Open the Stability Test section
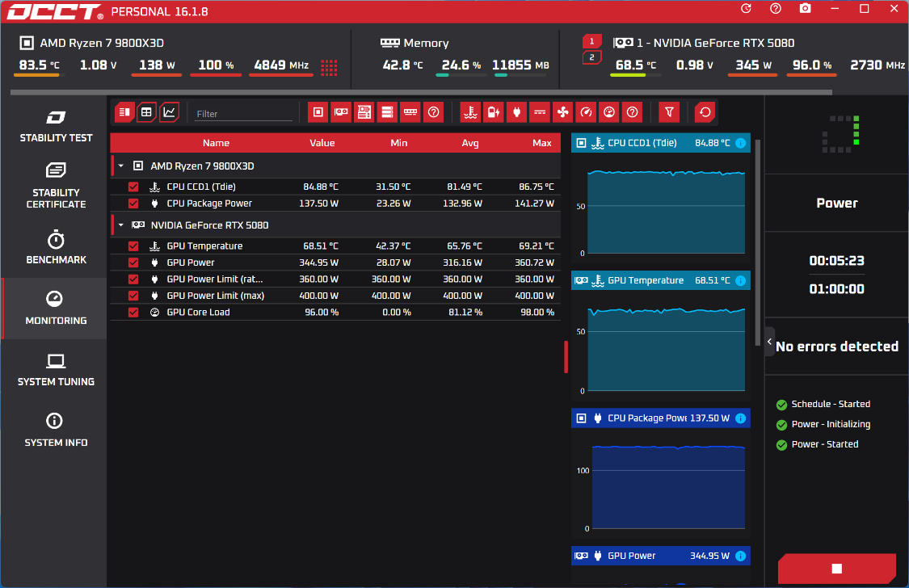 click(x=56, y=126)
